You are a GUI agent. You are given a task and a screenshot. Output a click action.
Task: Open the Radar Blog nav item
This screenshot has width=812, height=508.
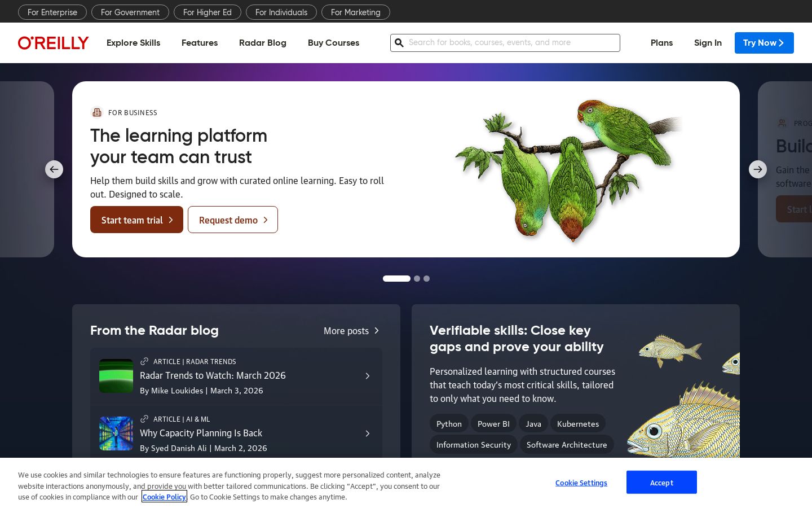click(x=263, y=43)
